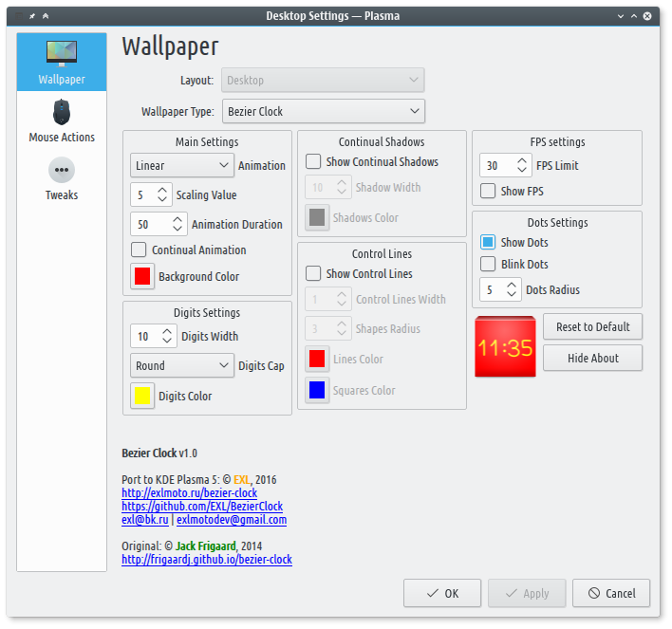The height and width of the screenshot is (629, 672).
Task: Minimize the Desktop Settings window
Action: tap(621, 16)
